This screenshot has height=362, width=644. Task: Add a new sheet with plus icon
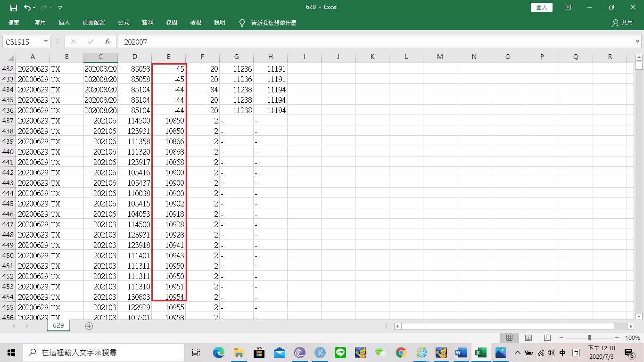click(89, 326)
